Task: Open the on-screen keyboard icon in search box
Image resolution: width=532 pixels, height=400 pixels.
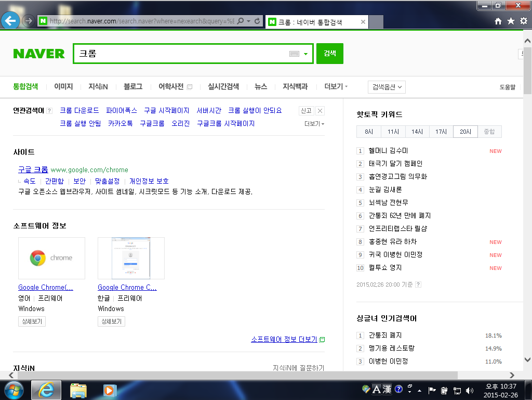Action: pos(294,54)
